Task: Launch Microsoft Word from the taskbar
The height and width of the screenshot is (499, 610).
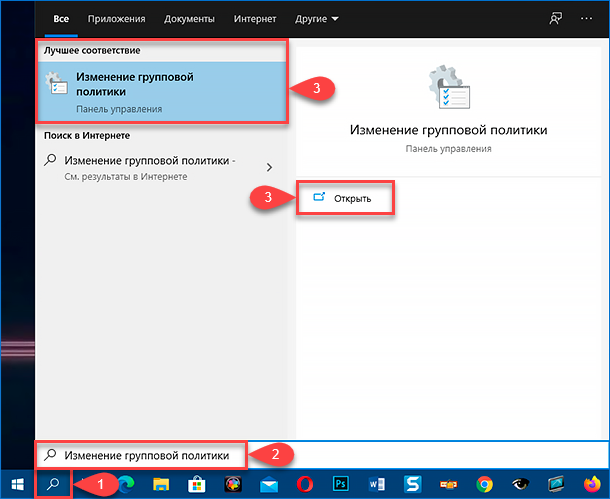Action: pos(377,484)
